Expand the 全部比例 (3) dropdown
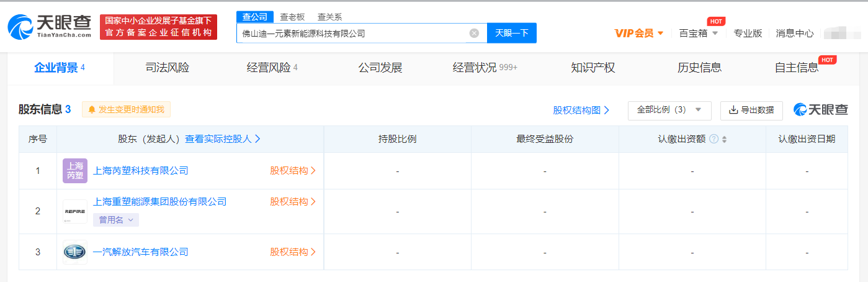This screenshot has height=282, width=868. pos(669,110)
